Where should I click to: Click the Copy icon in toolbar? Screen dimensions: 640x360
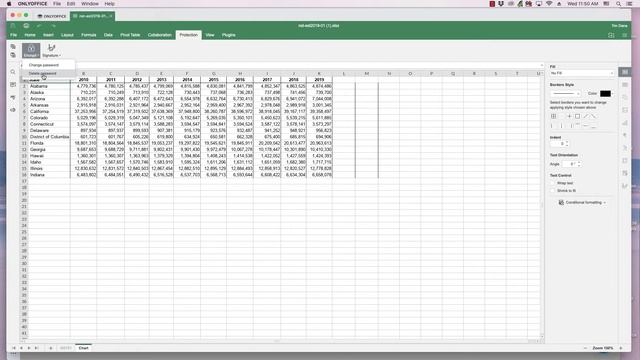pyautogui.click(x=13, y=47)
